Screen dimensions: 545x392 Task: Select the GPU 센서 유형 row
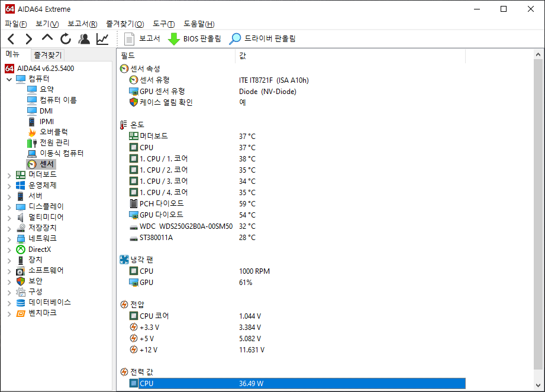click(x=297, y=91)
